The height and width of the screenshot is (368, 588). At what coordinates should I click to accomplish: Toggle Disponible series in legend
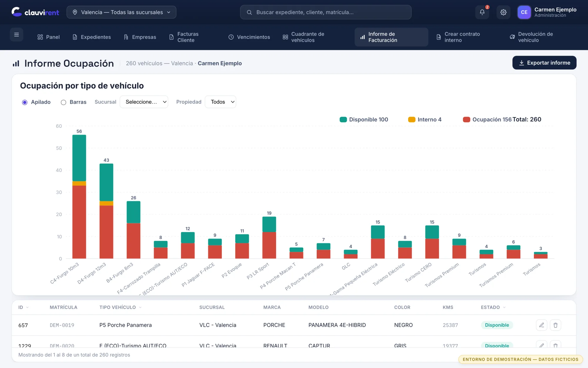click(364, 120)
